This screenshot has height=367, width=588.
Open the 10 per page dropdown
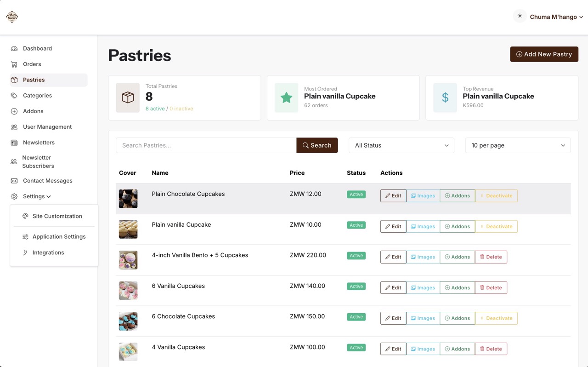click(x=518, y=145)
